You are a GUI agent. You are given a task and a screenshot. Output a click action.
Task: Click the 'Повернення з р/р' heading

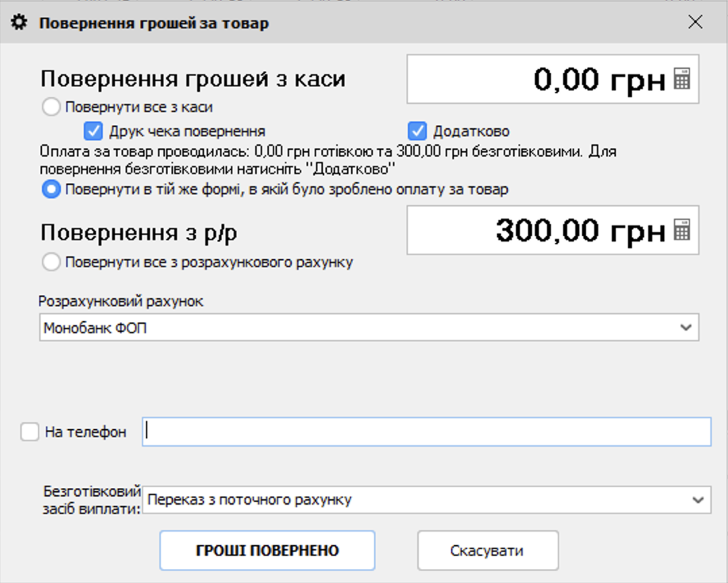pyautogui.click(x=139, y=233)
